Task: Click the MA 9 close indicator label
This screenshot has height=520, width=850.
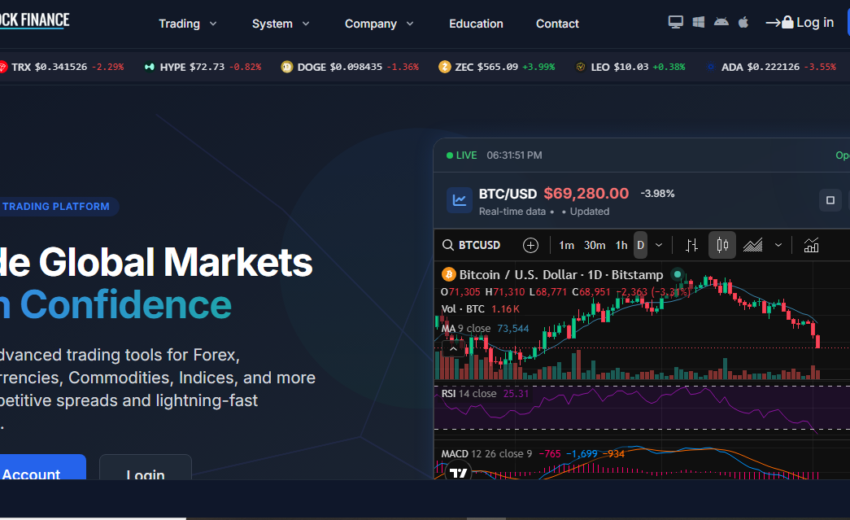Action: 466,329
